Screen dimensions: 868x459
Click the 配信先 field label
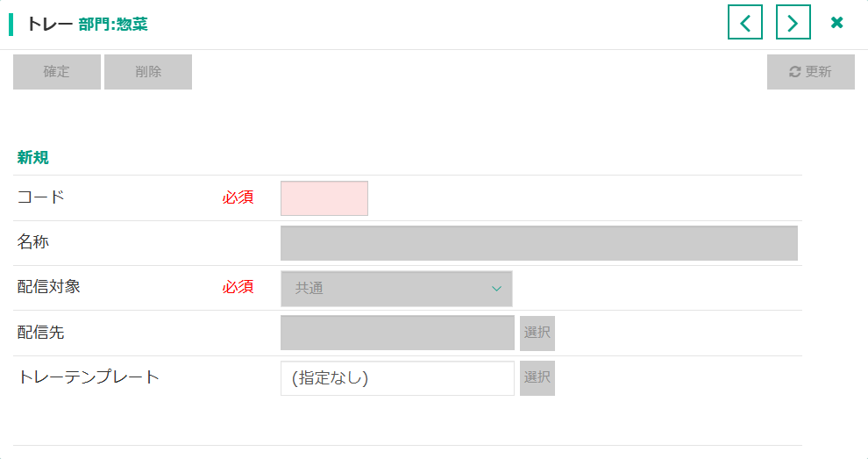tap(41, 333)
